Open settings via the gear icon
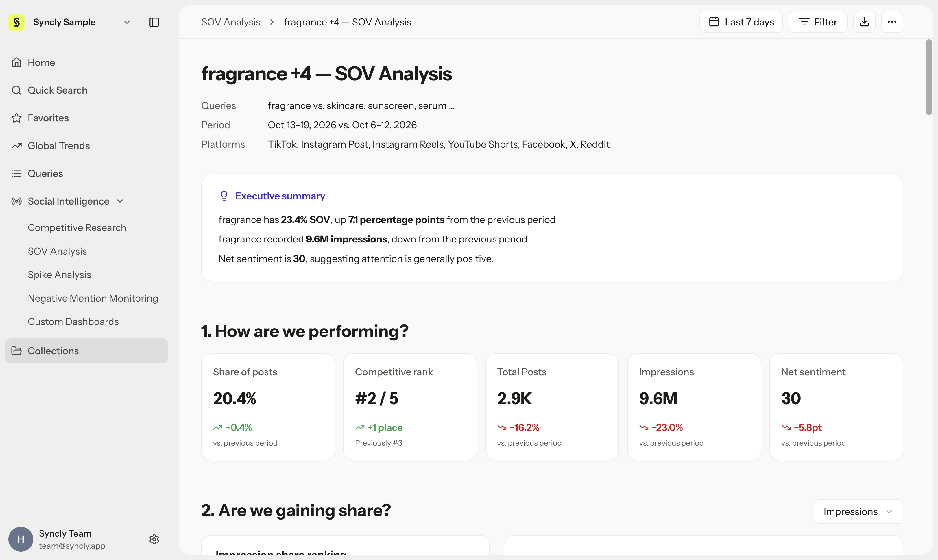The width and height of the screenshot is (938, 560). point(154,539)
